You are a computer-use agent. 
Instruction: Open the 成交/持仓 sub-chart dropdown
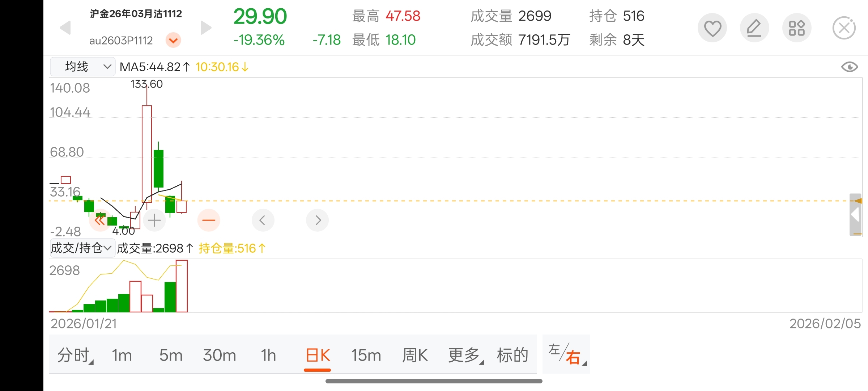pyautogui.click(x=82, y=248)
